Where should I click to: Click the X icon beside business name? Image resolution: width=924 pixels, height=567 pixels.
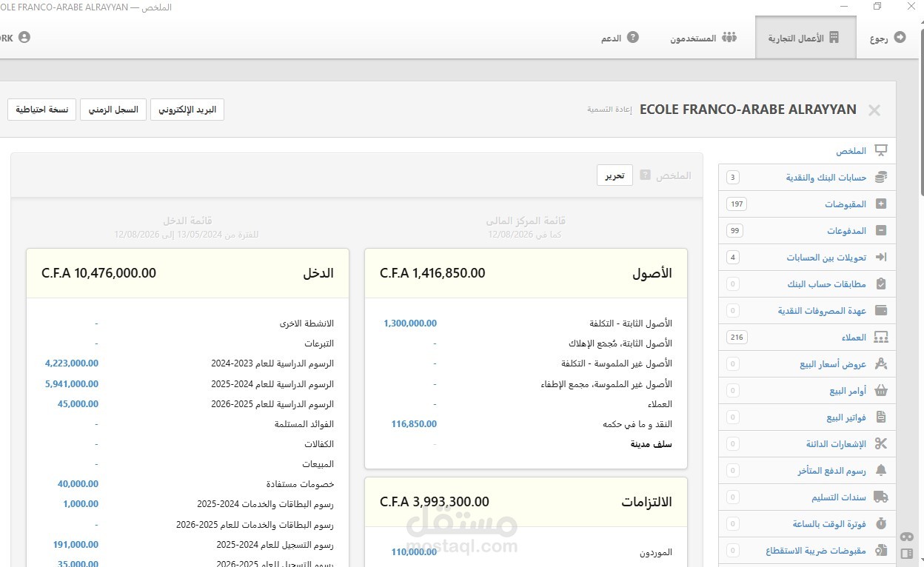pyautogui.click(x=874, y=110)
